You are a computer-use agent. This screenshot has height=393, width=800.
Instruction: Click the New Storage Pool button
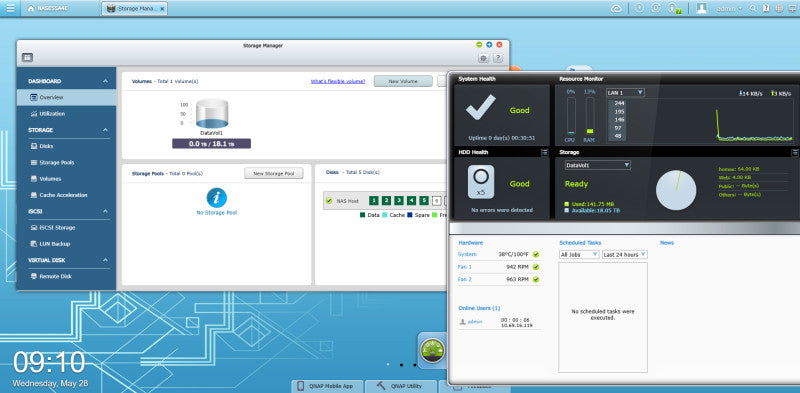point(274,174)
